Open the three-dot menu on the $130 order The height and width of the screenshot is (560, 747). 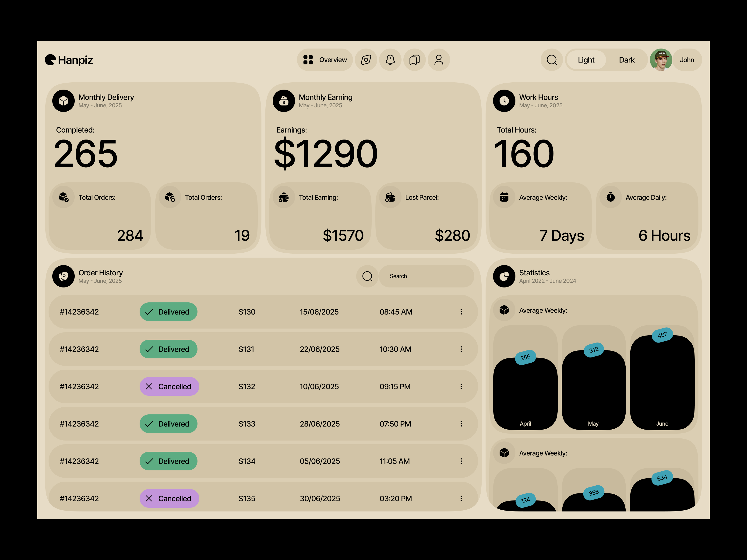pos(461,311)
